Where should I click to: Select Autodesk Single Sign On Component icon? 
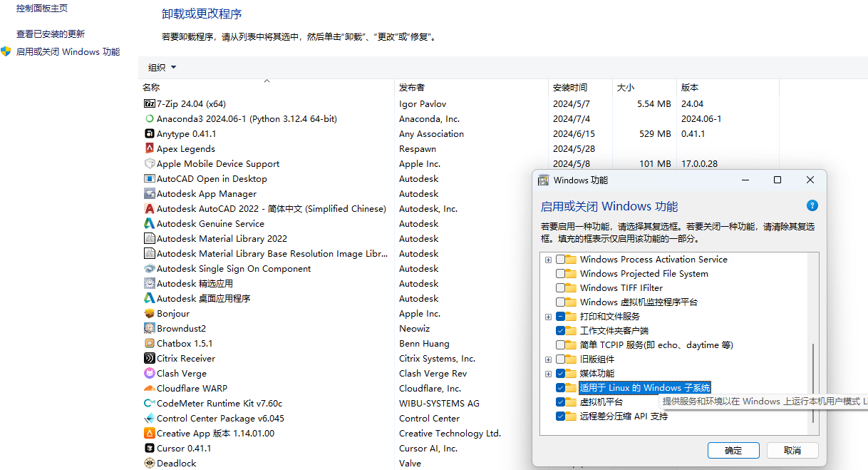point(150,269)
